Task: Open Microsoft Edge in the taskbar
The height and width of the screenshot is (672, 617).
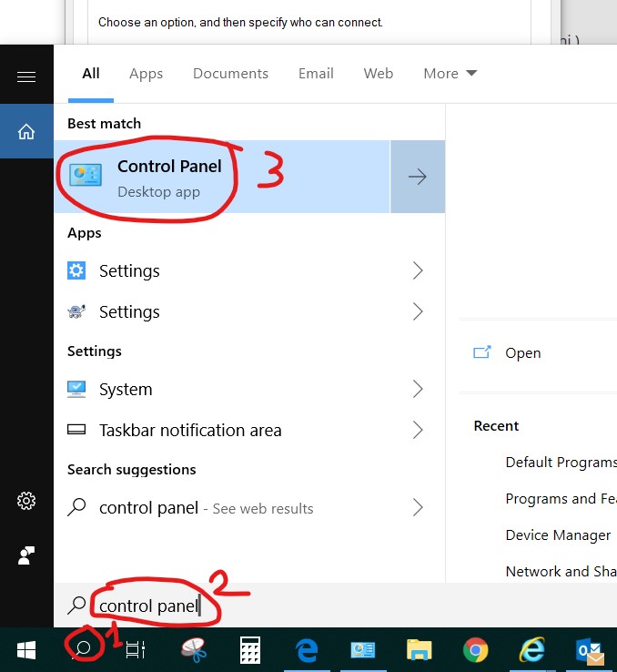Action: (308, 649)
